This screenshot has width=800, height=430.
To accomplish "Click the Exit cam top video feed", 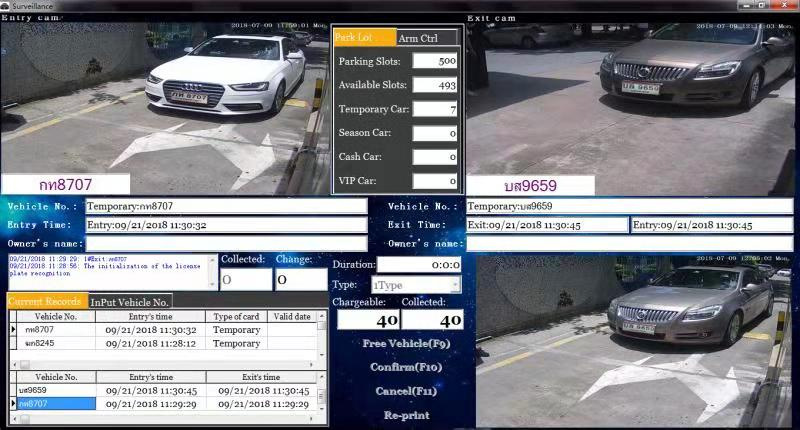I will coord(632,100).
